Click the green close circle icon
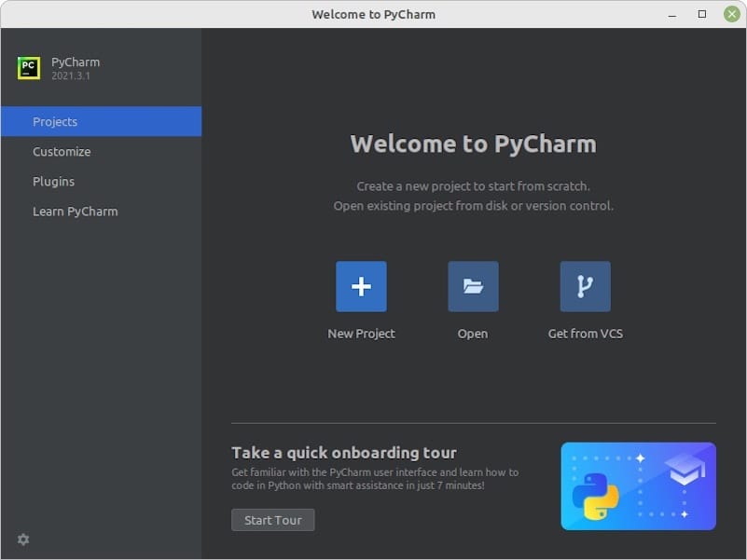Viewport: 747px width, 560px height. [x=732, y=14]
